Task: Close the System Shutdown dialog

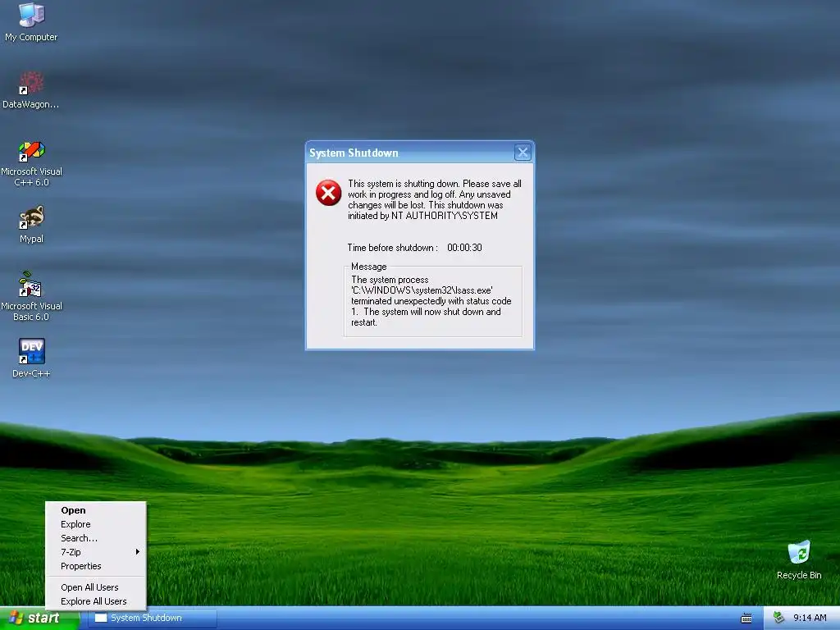Action: pos(523,153)
